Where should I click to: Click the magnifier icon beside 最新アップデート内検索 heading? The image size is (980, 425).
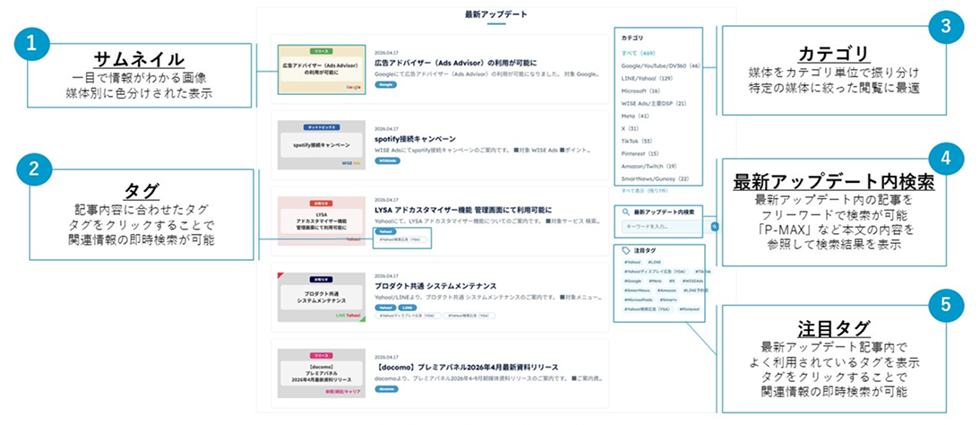tap(625, 212)
